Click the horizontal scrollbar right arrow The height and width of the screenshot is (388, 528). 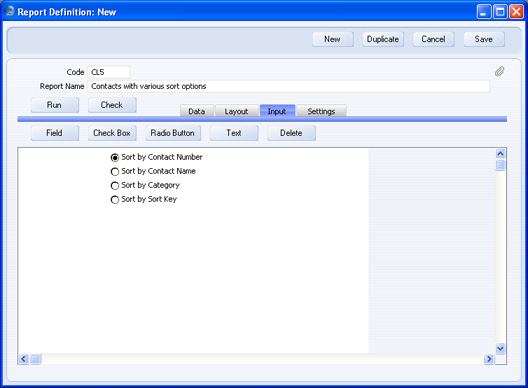[489, 359]
